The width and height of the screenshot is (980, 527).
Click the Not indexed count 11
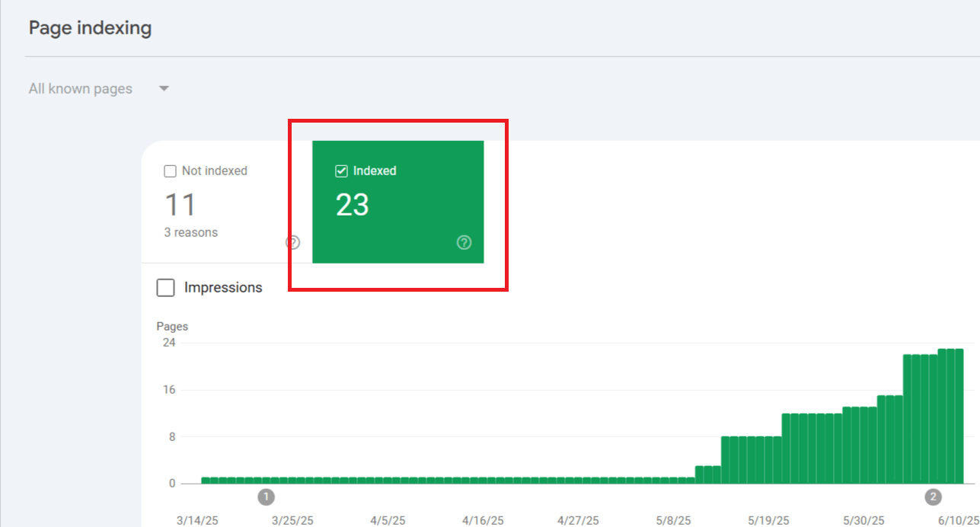tap(180, 203)
